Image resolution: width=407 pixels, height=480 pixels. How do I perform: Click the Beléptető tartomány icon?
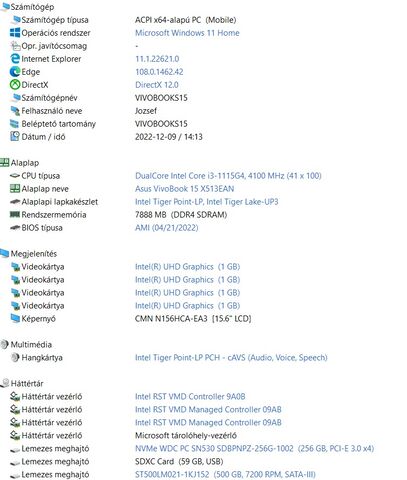pos(15,124)
